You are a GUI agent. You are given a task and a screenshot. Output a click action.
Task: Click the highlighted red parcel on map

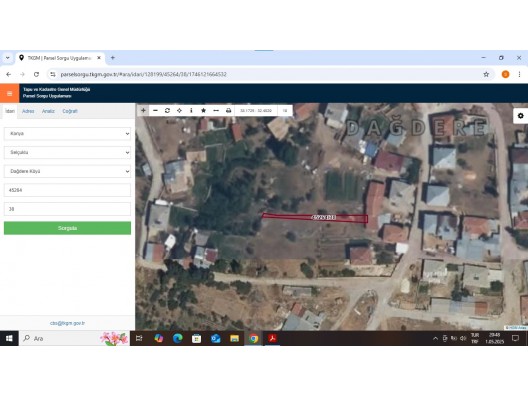tap(315, 218)
